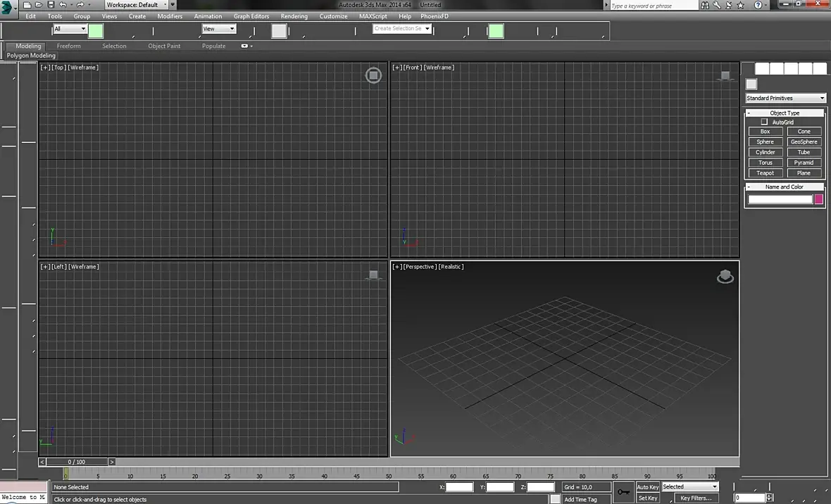Open the PhoenixFD menu
This screenshot has width=831, height=504.
[435, 16]
